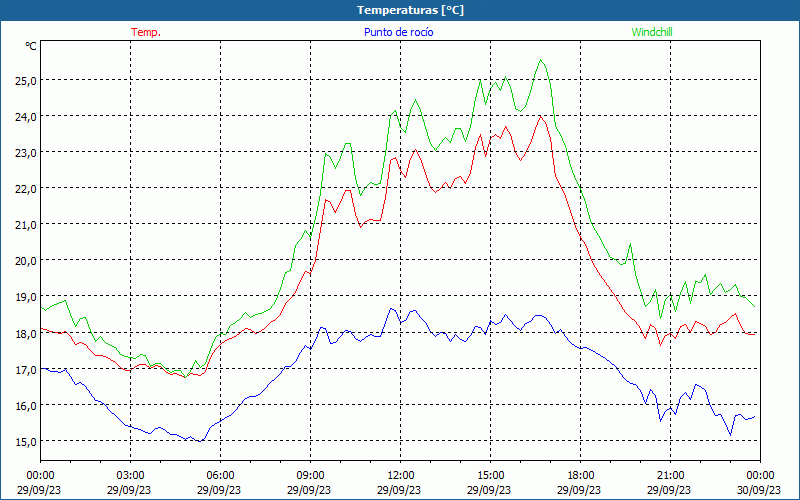
Task: Click the Temperaturas [°C] chart title
Action: (x=410, y=10)
